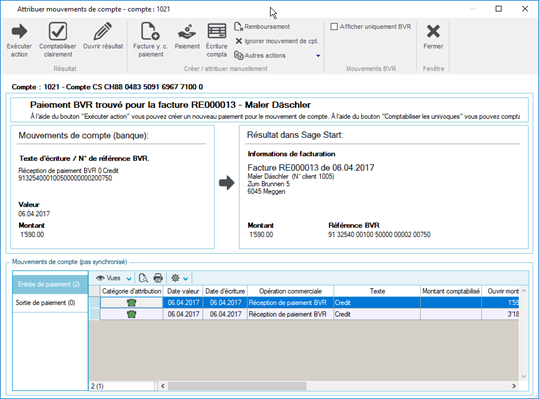Click bank reference number 913254000100500000000200750
539x399 pixels.
tap(65, 178)
